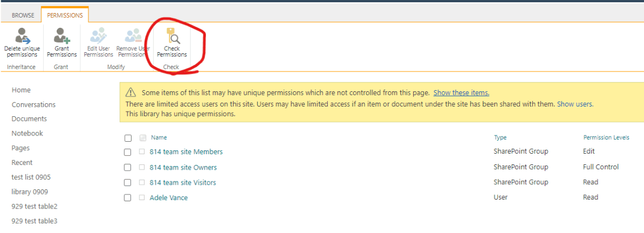Sort by the Name column header
644x233 pixels.
(159, 138)
